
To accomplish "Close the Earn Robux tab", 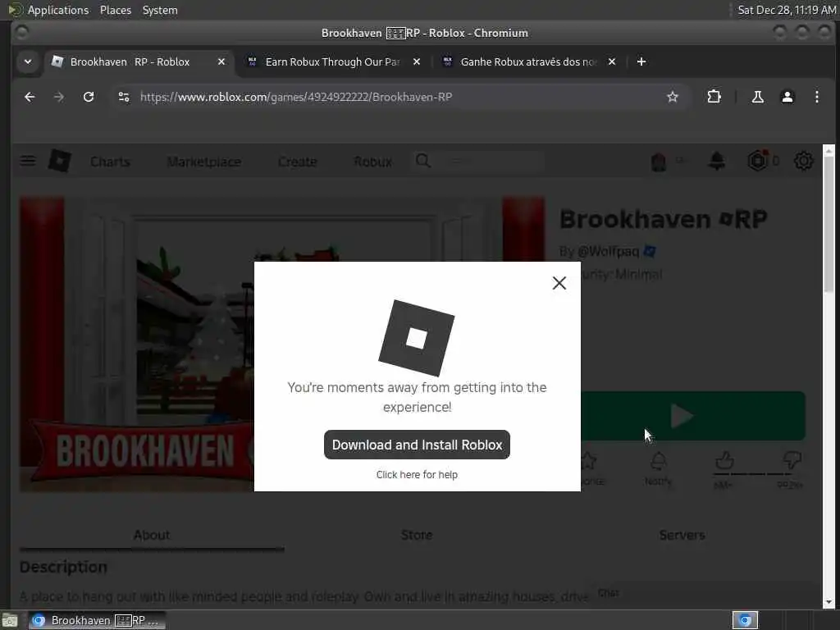I will (x=416, y=62).
